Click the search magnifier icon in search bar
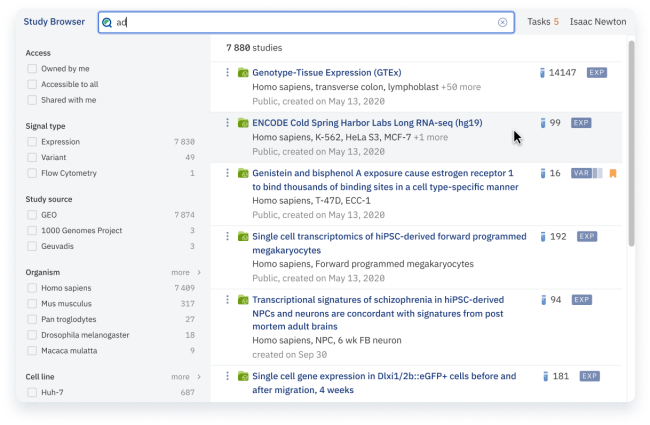The width and height of the screenshot is (650, 425). (x=107, y=22)
